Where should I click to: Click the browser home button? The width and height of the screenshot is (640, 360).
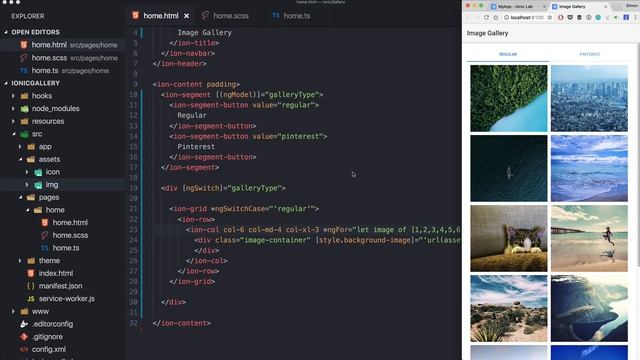tap(496, 18)
